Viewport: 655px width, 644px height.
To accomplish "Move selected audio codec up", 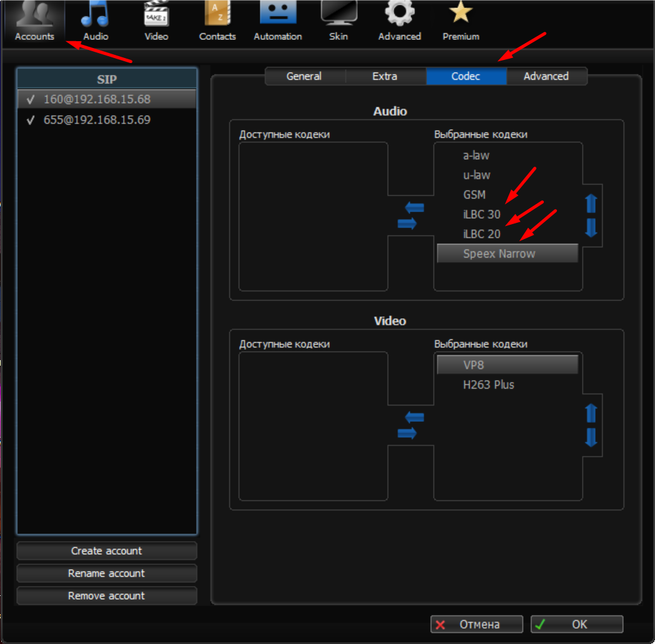I will click(x=591, y=203).
